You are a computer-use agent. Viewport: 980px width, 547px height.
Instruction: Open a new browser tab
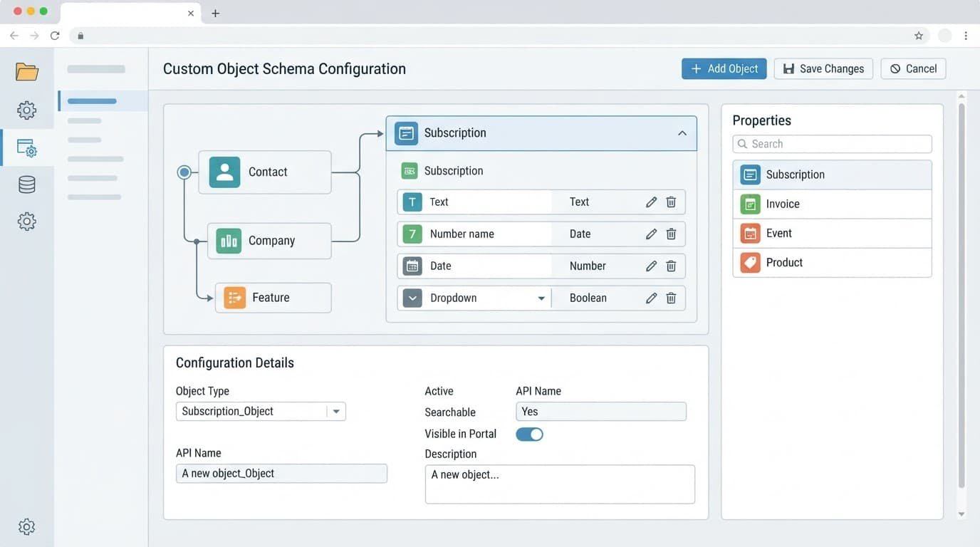[x=215, y=14]
